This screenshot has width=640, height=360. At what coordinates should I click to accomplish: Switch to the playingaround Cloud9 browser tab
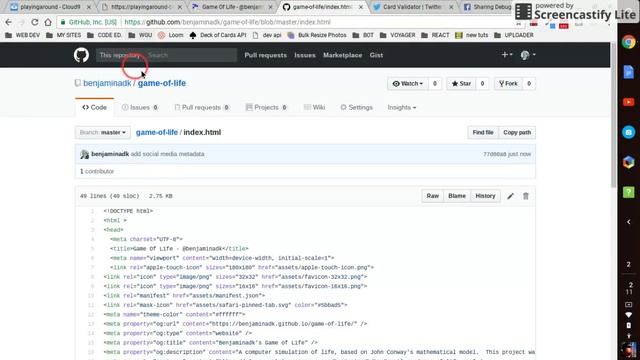(50, 7)
